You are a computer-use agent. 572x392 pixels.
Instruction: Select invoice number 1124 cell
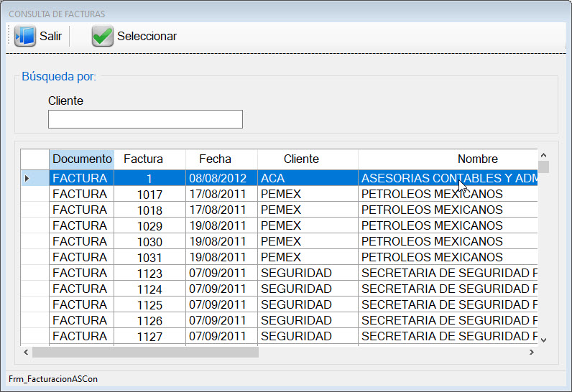pyautogui.click(x=150, y=289)
